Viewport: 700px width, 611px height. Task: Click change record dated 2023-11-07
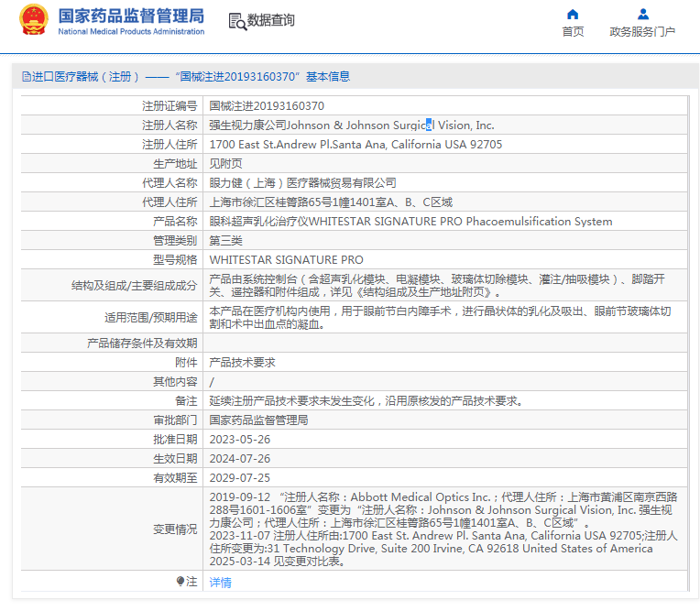443,541
